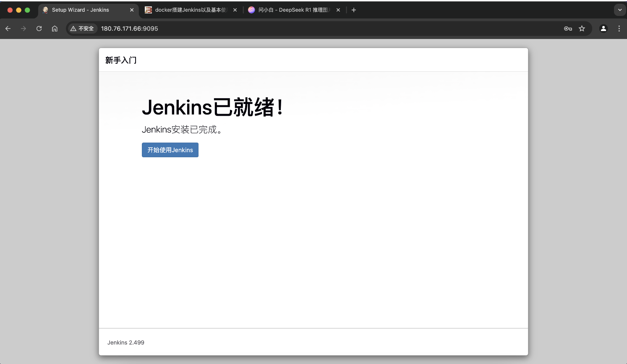The height and width of the screenshot is (364, 627).
Task: Open a new browser tab
Action: coord(354,10)
